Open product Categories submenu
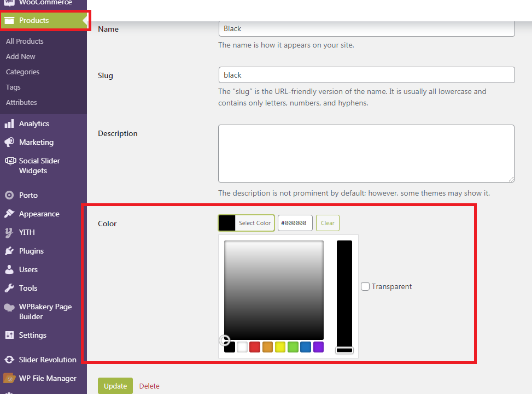Image resolution: width=532 pixels, height=394 pixels. pos(22,72)
